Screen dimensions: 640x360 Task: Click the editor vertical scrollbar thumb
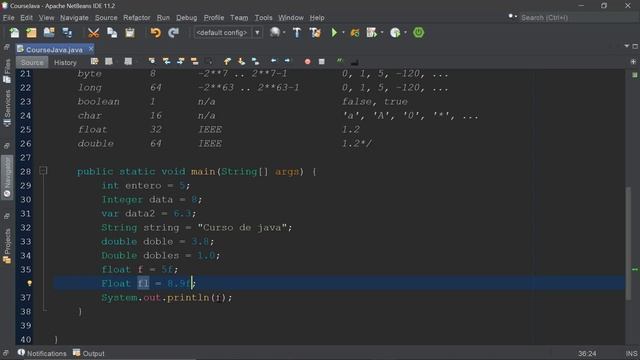click(x=629, y=244)
